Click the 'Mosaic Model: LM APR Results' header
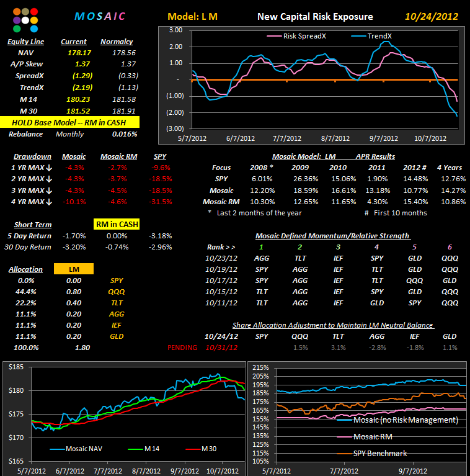Image resolution: width=470 pixels, height=476 pixels. (334, 156)
